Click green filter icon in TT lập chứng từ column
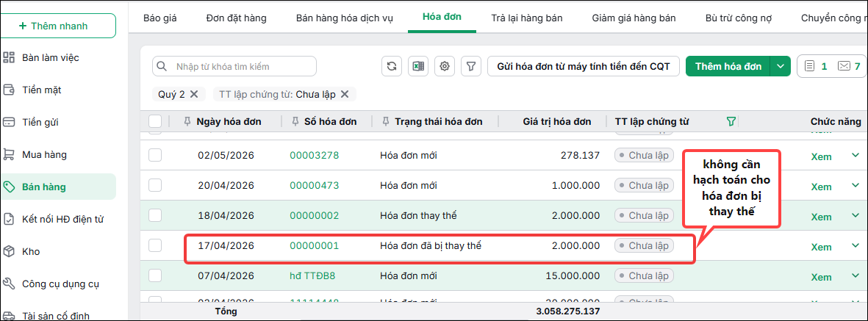Viewport: 868px width, 321px height. tap(731, 122)
